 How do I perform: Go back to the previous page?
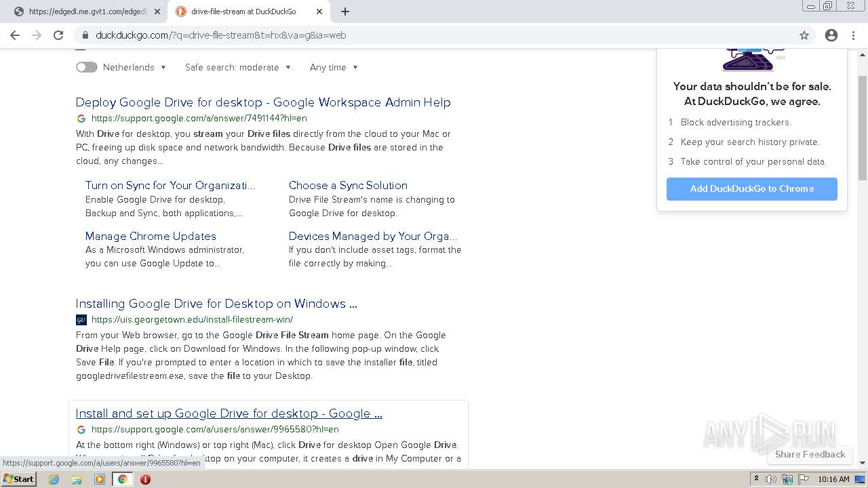click(x=15, y=35)
